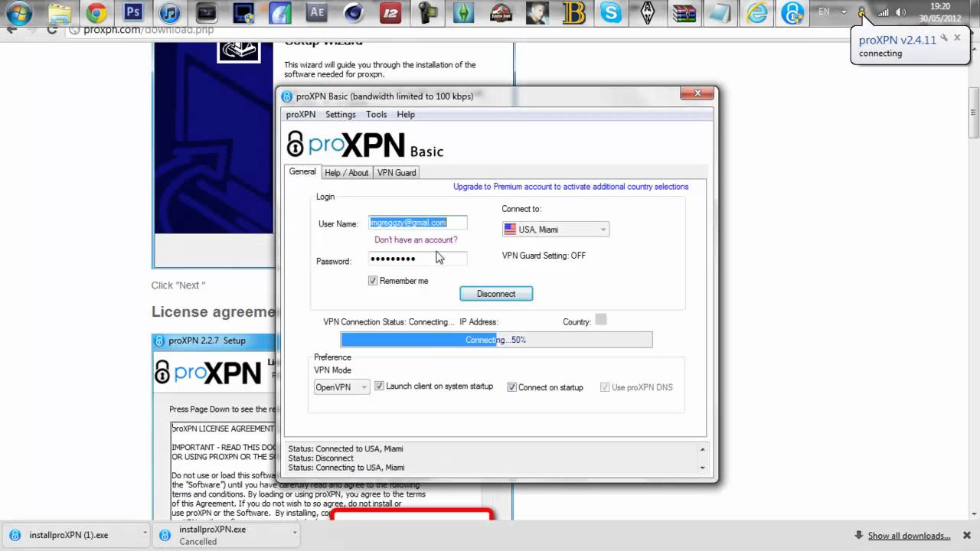
Task: Close the proXPN Basic window
Action: (x=697, y=94)
